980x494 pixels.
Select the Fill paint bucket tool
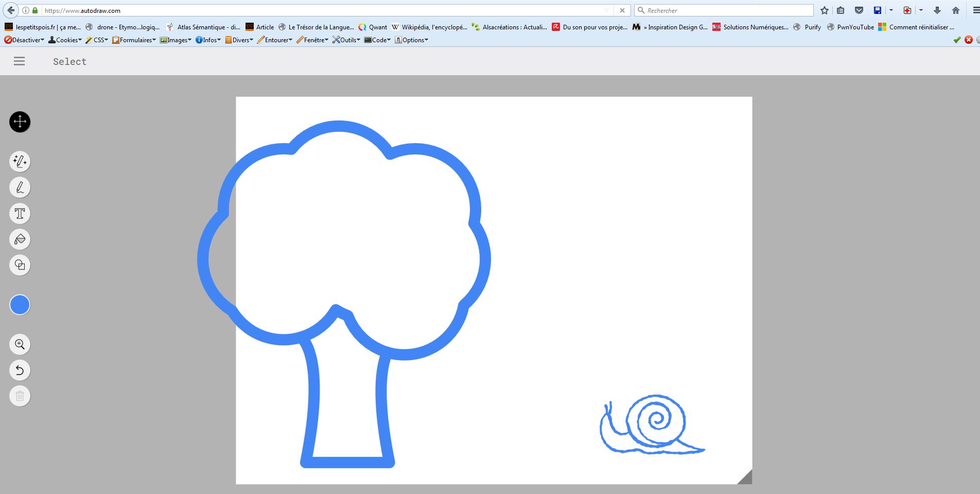20,239
